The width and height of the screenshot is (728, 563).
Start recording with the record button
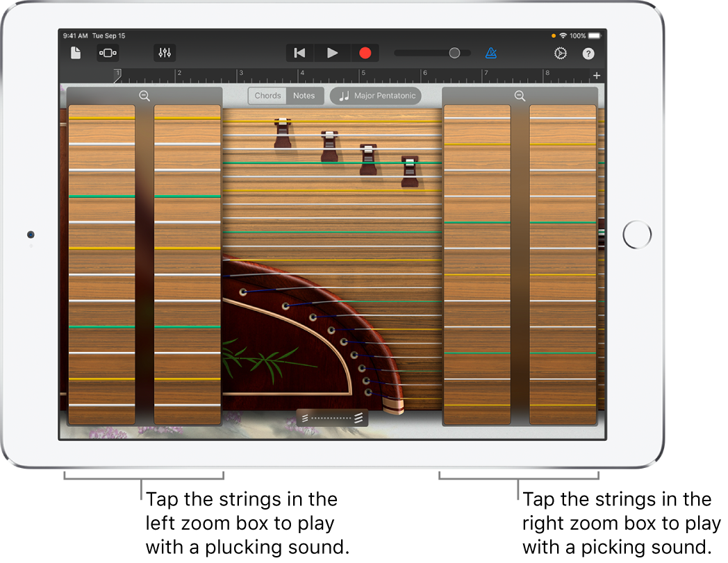tap(364, 52)
